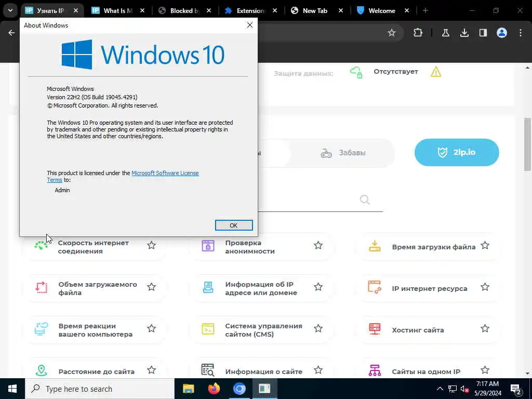The width and height of the screenshot is (532, 399).
Task: Click the taskbar search box
Action: (x=99, y=389)
